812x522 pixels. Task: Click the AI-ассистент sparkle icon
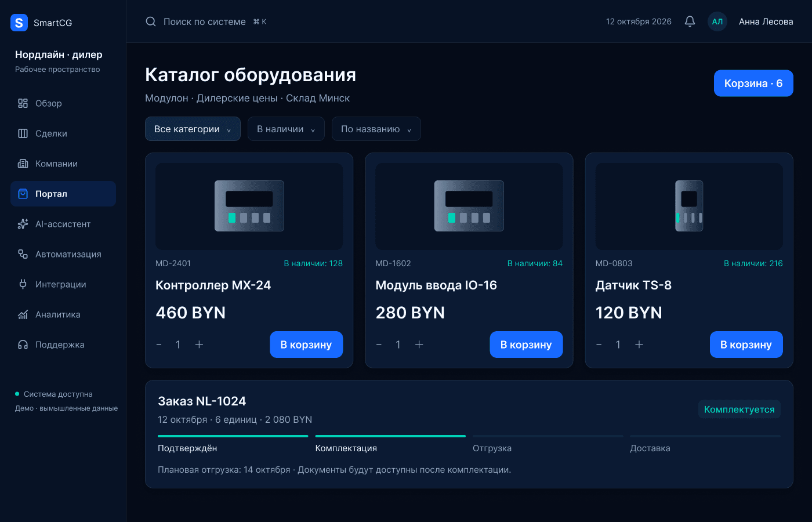23,224
